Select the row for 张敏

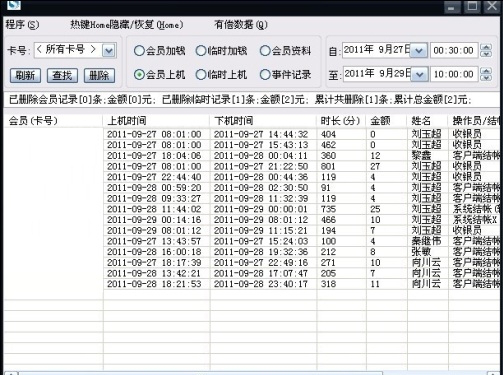click(252, 252)
